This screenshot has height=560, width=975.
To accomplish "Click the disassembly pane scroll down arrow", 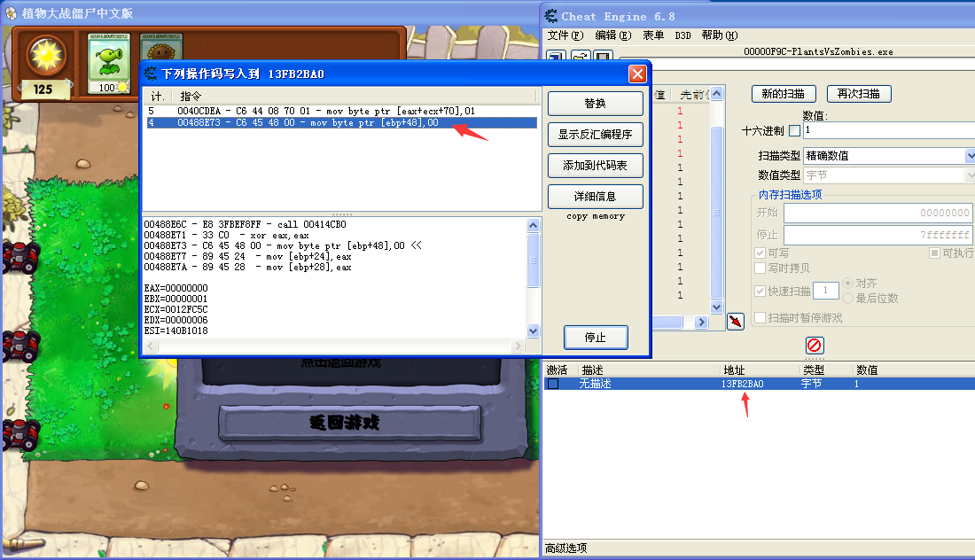I will [533, 331].
